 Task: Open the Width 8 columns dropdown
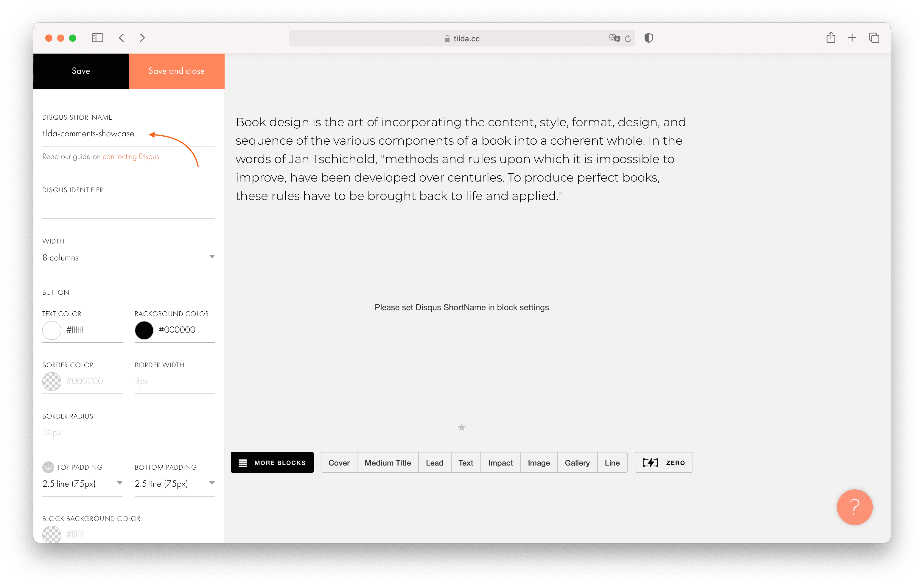(x=129, y=258)
